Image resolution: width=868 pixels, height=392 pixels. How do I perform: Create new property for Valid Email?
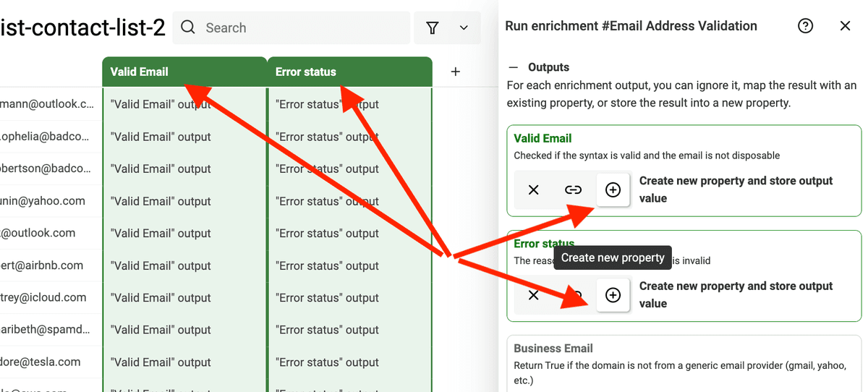click(x=613, y=189)
